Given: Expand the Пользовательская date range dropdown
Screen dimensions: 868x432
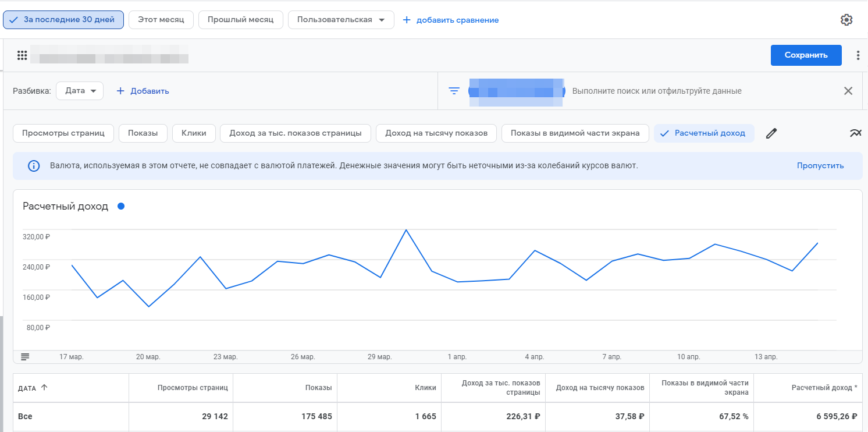Looking at the screenshot, I should pos(340,20).
